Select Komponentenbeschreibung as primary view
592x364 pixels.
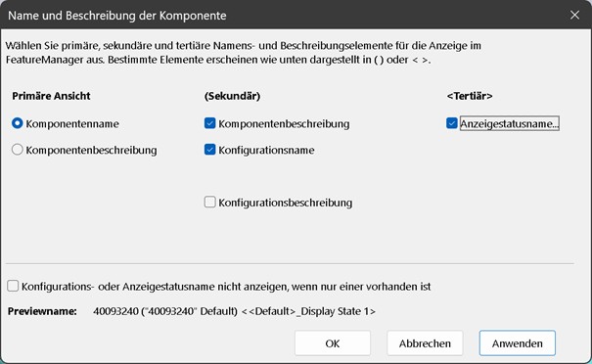(x=18, y=150)
